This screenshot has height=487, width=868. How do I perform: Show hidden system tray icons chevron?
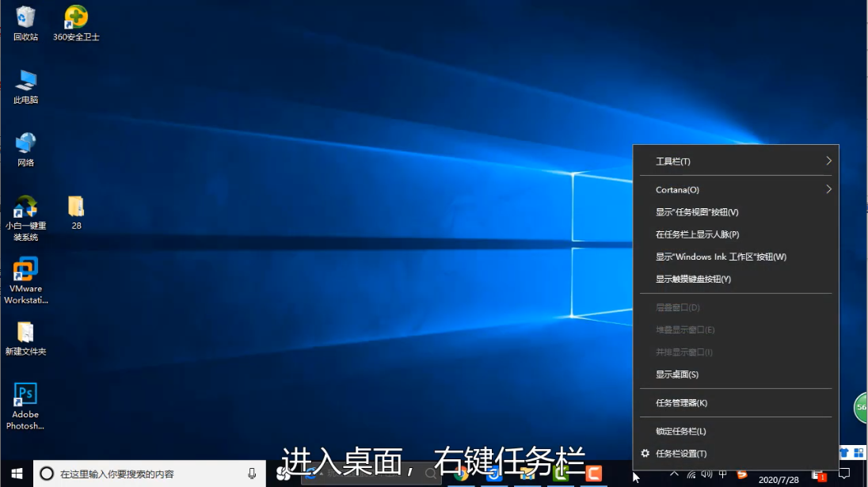point(674,474)
